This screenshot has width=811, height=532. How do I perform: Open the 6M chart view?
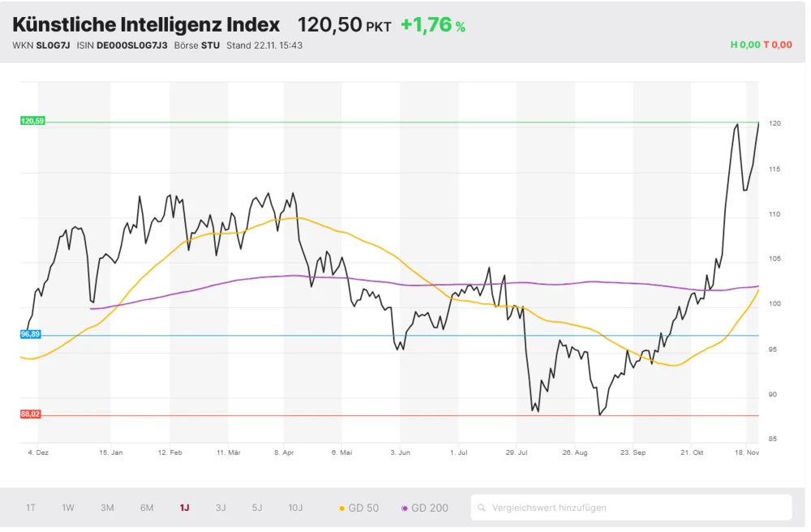146,507
